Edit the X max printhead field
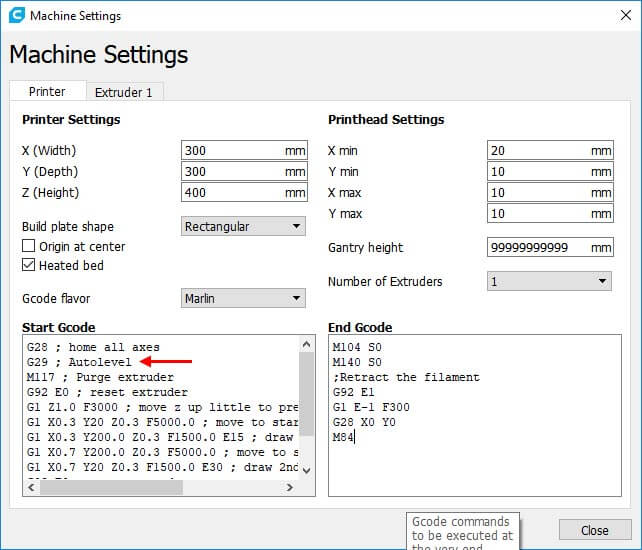The image size is (642, 550). (x=550, y=192)
